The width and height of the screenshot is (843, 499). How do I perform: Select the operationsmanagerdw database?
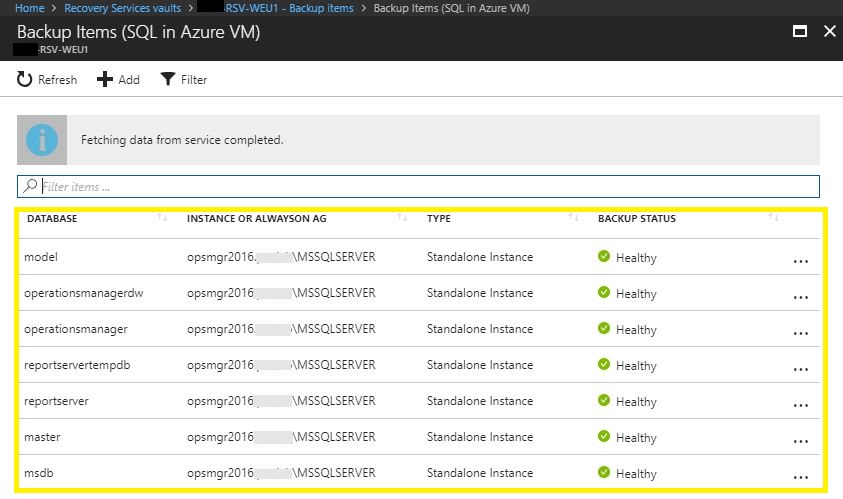[84, 293]
